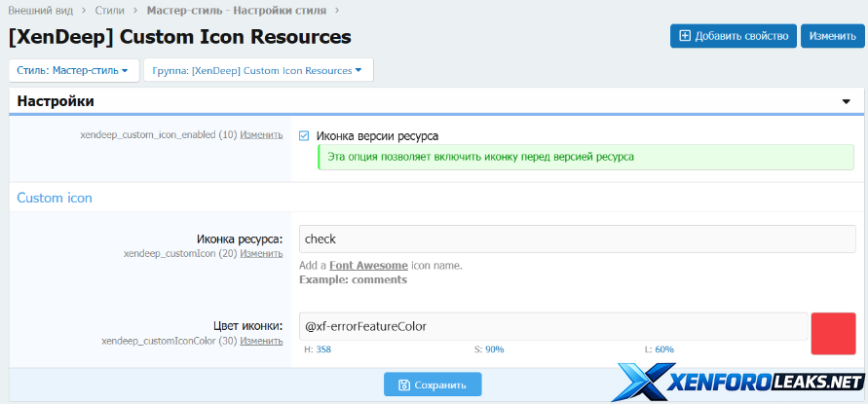Toggle the Иконка версии ресурса checkbox
The image size is (868, 404).
(x=305, y=136)
